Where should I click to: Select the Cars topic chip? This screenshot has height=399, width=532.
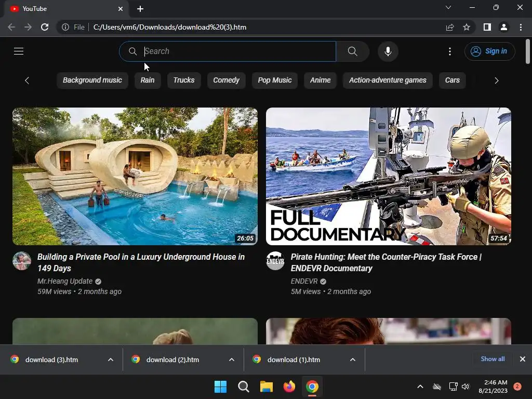(453, 81)
